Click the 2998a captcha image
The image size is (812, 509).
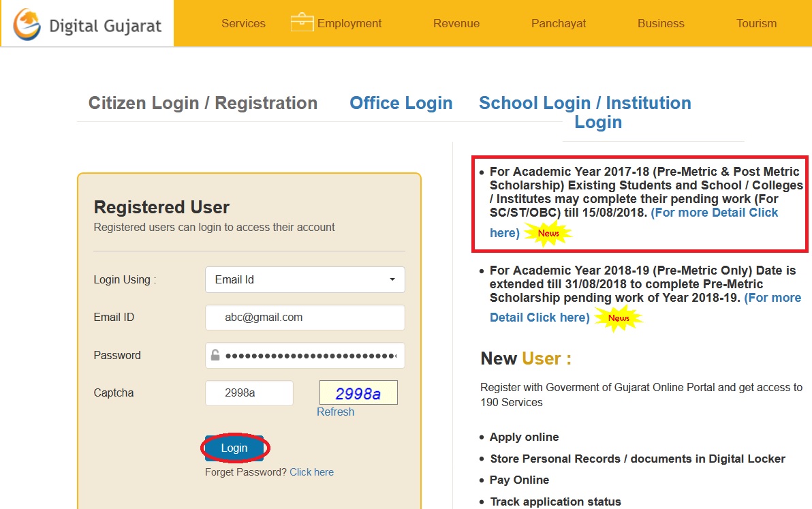[358, 393]
